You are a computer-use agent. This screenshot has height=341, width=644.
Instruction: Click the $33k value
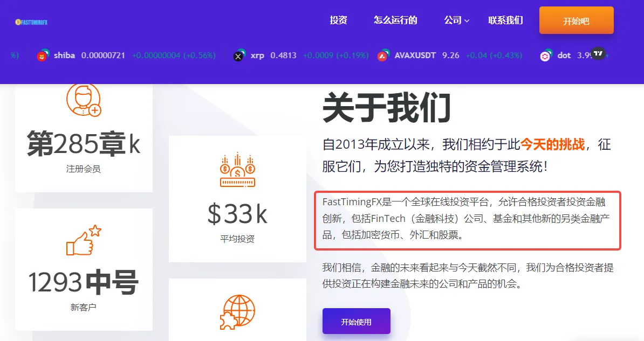237,214
